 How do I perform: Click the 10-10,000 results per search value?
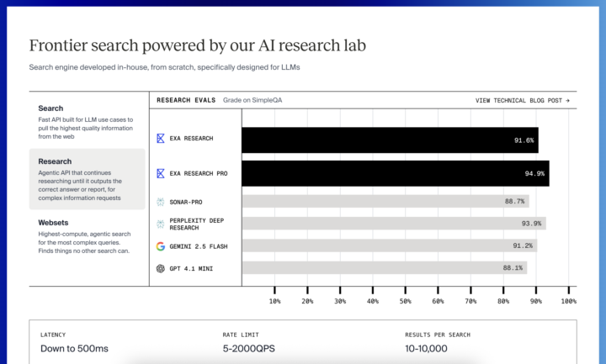[426, 349]
